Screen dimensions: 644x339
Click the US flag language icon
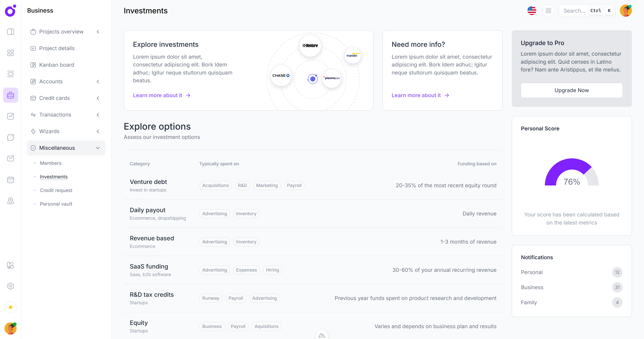(532, 11)
